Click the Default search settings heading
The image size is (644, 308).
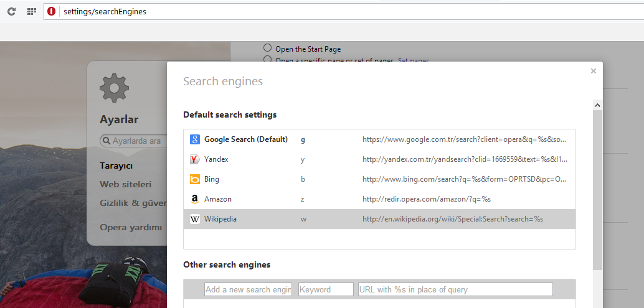(x=230, y=115)
